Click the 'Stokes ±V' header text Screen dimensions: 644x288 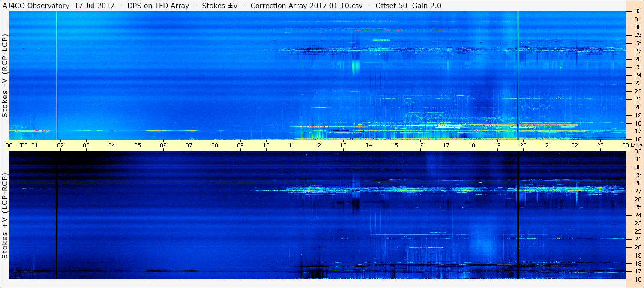click(220, 6)
